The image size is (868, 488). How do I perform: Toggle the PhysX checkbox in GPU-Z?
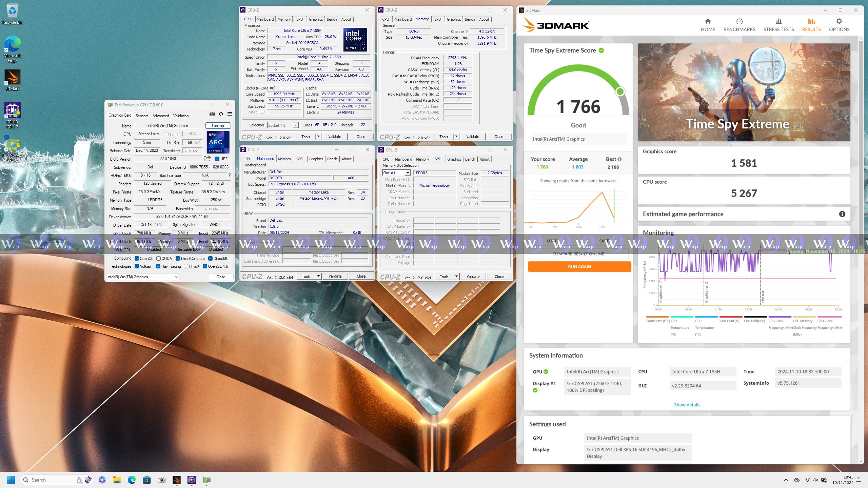click(186, 266)
